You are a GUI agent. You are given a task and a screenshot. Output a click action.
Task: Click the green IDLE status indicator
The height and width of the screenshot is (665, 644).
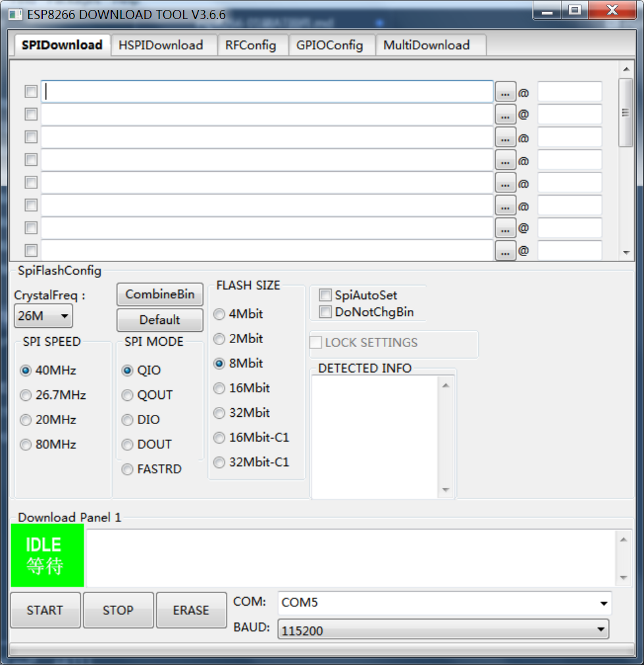47,556
